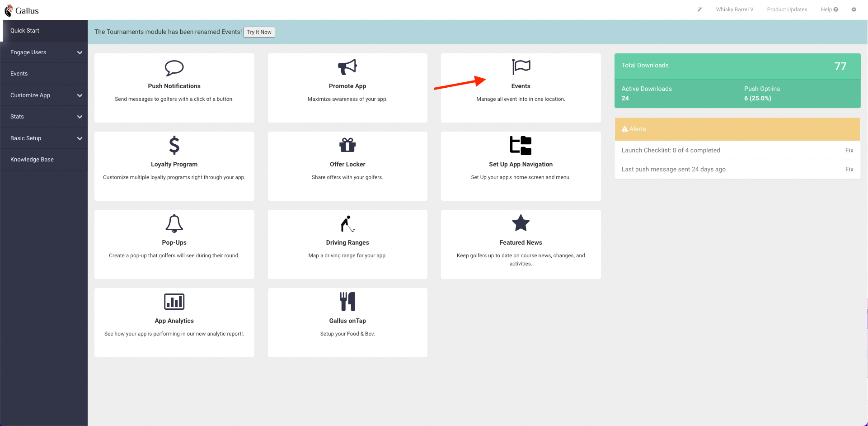Click the App Analytics bar chart icon
This screenshot has width=868, height=426.
pyautogui.click(x=174, y=302)
